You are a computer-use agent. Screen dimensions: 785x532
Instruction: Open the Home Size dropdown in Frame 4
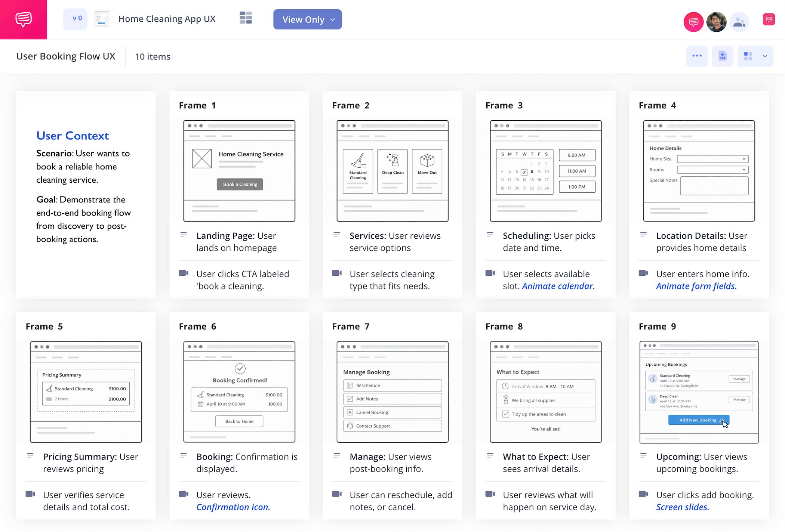click(x=712, y=159)
